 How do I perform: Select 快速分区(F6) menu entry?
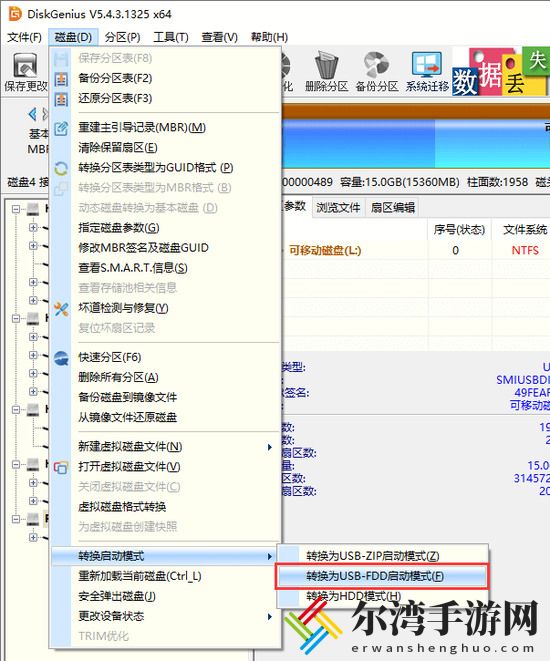pyautogui.click(x=110, y=357)
